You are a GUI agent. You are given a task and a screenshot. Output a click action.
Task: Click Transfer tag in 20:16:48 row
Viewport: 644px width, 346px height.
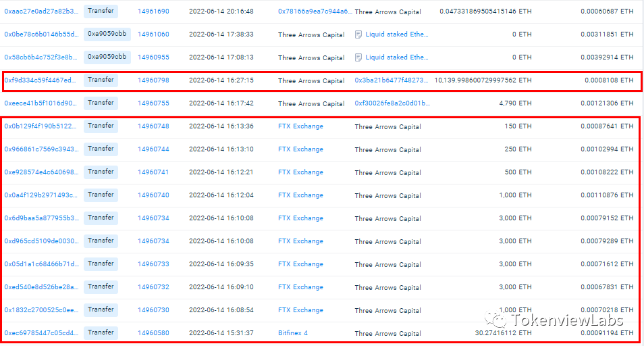101,11
